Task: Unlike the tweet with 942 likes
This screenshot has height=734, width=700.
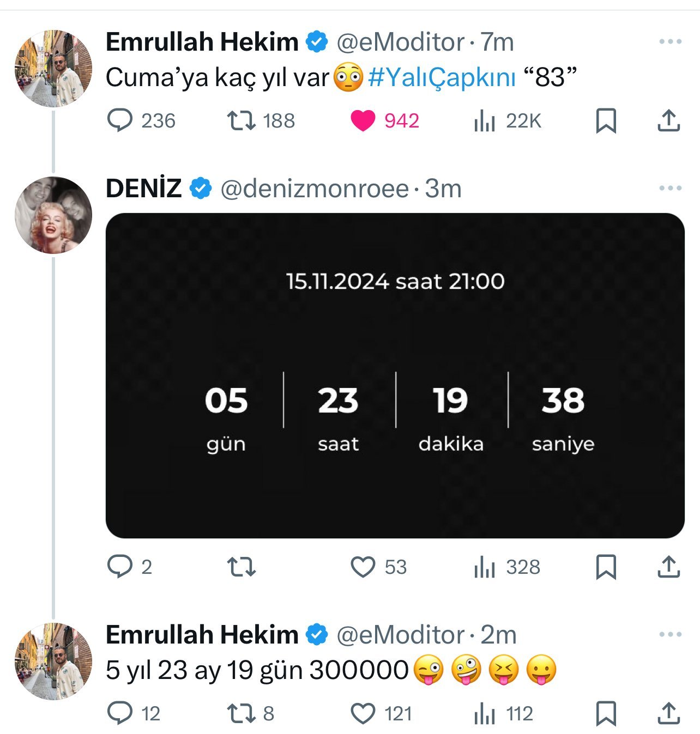Action: [x=363, y=120]
